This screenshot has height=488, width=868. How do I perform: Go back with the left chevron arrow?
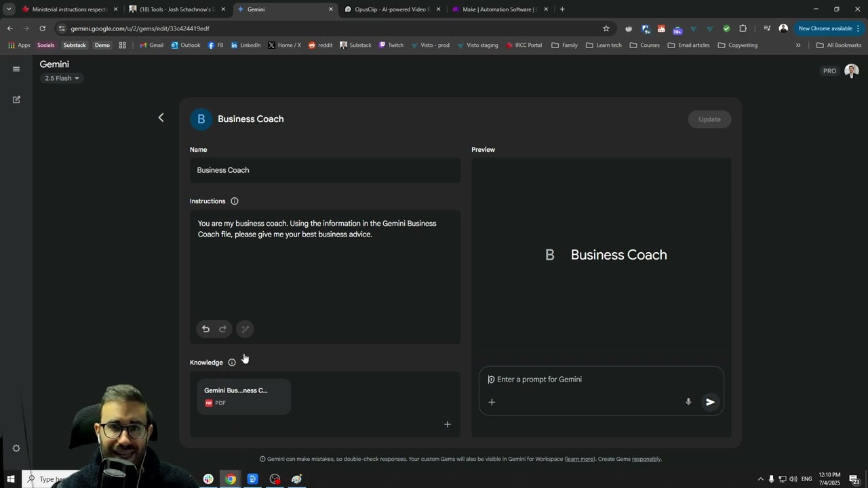161,118
